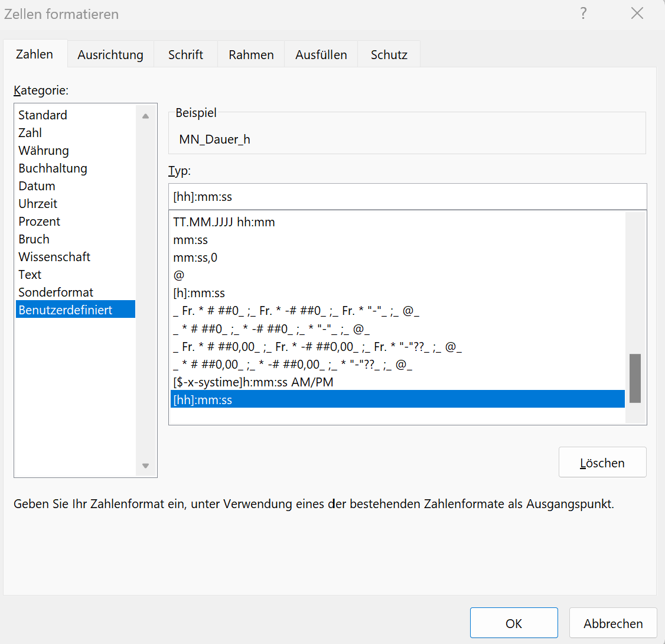665x644 pixels.
Task: Click the Kategorie list scroll-down arrow
Action: coord(145,466)
